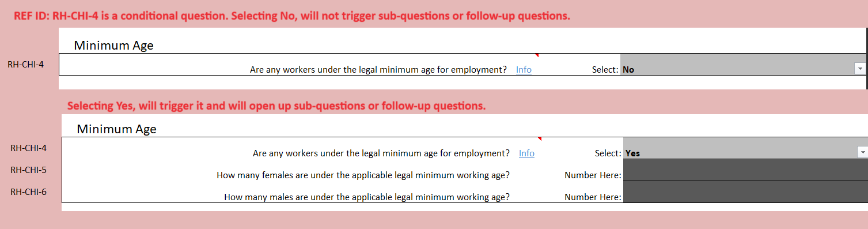Select the gray cell showing Yes
This screenshot has height=229, width=868.
[x=745, y=148]
